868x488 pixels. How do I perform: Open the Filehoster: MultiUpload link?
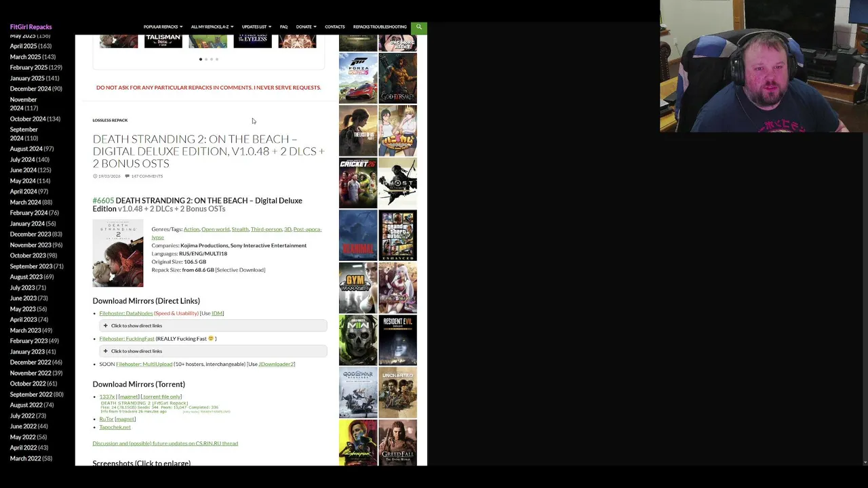pos(144,364)
